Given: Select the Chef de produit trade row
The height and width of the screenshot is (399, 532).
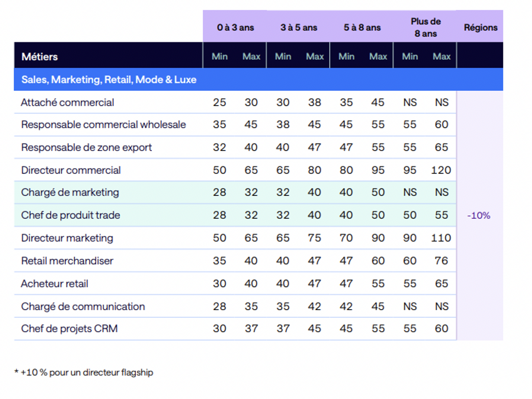Looking at the screenshot, I should (71, 215).
